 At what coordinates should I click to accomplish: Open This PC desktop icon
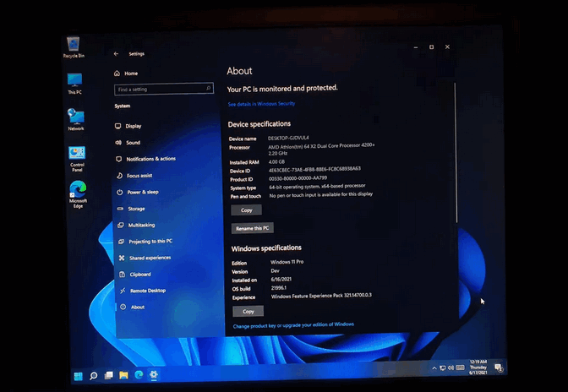point(74,84)
